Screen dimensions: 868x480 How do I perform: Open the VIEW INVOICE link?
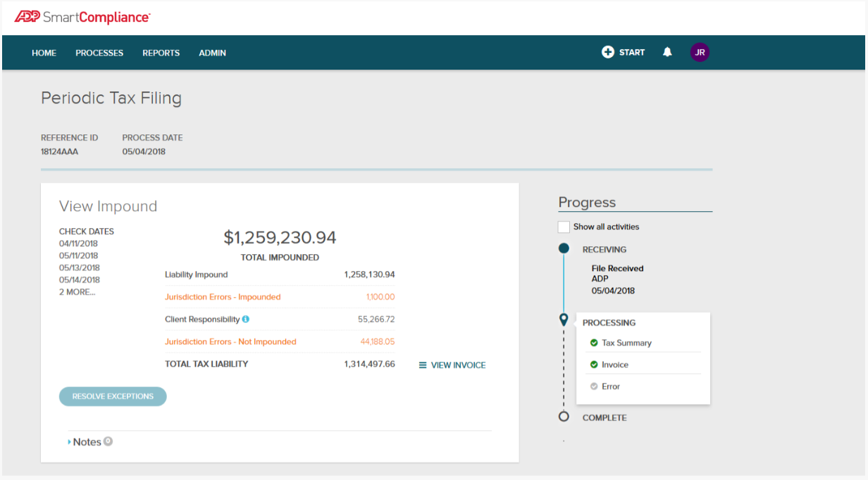[452, 365]
